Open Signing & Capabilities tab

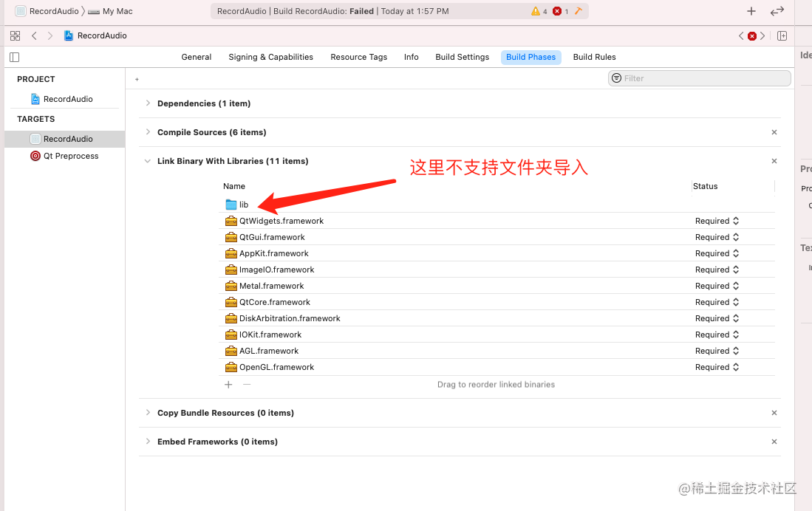coord(271,57)
